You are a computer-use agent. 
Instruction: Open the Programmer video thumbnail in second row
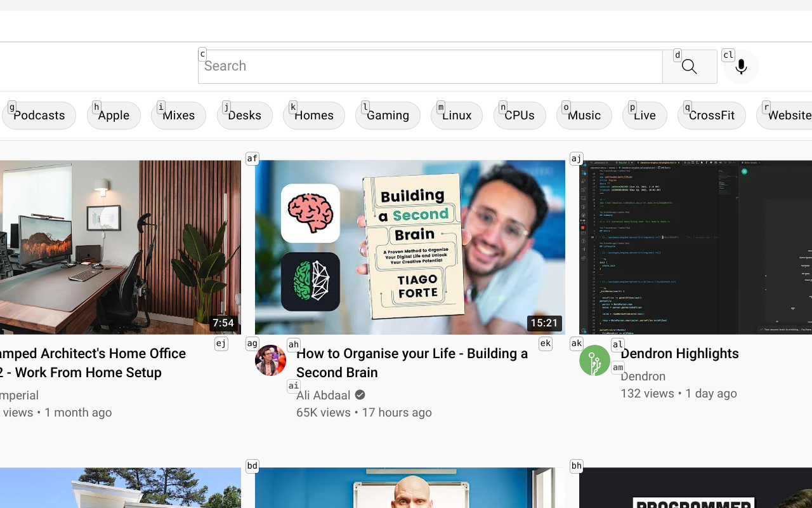[x=695, y=488]
